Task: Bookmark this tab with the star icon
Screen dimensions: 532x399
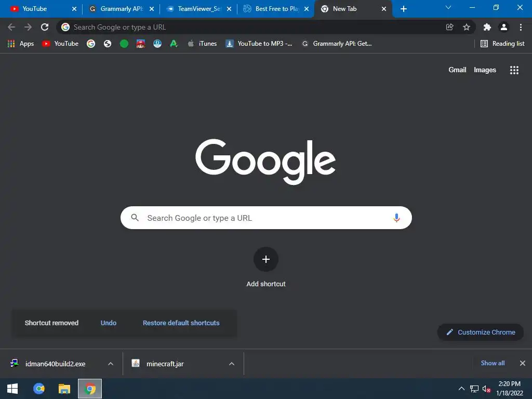Action: click(x=467, y=27)
